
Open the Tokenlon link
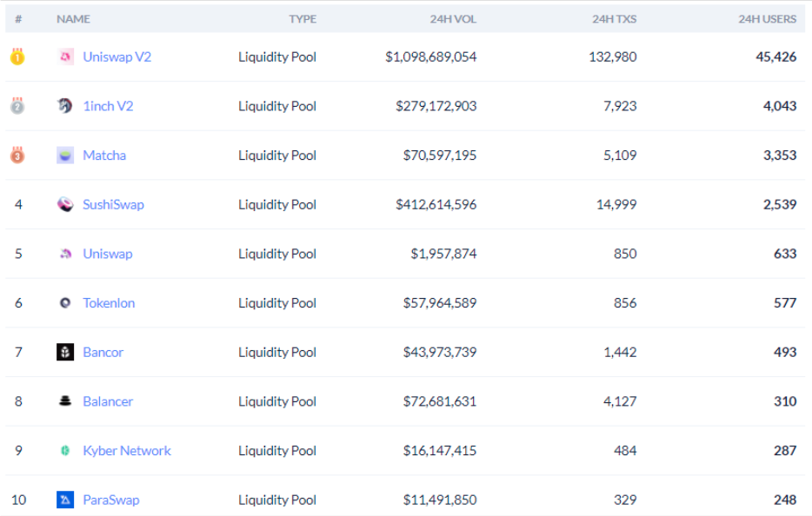[109, 303]
